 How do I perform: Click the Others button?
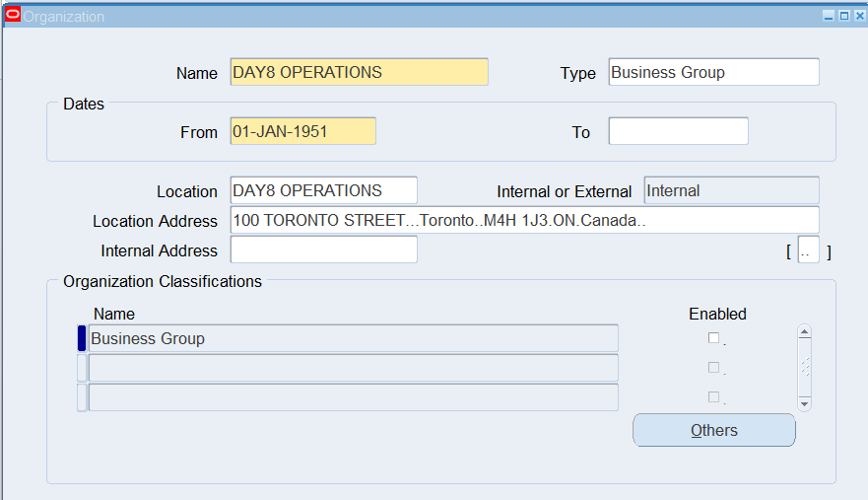tap(714, 430)
